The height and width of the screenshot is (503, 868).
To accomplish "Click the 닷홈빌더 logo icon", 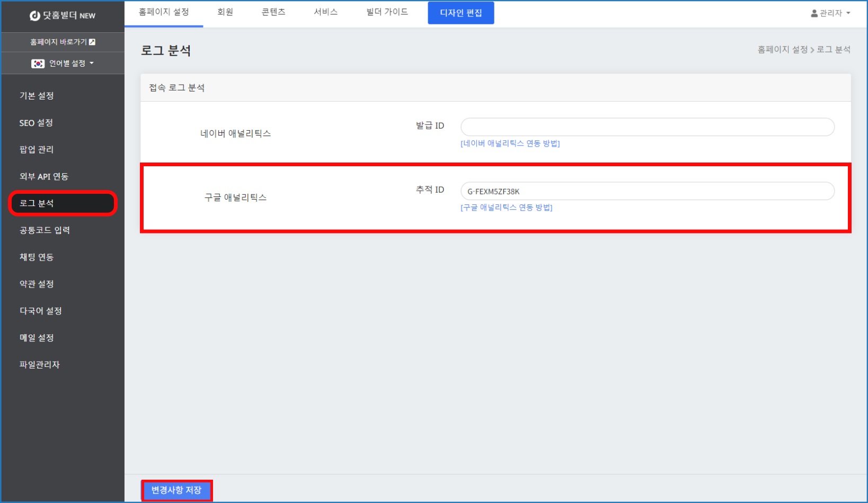I will coord(35,16).
